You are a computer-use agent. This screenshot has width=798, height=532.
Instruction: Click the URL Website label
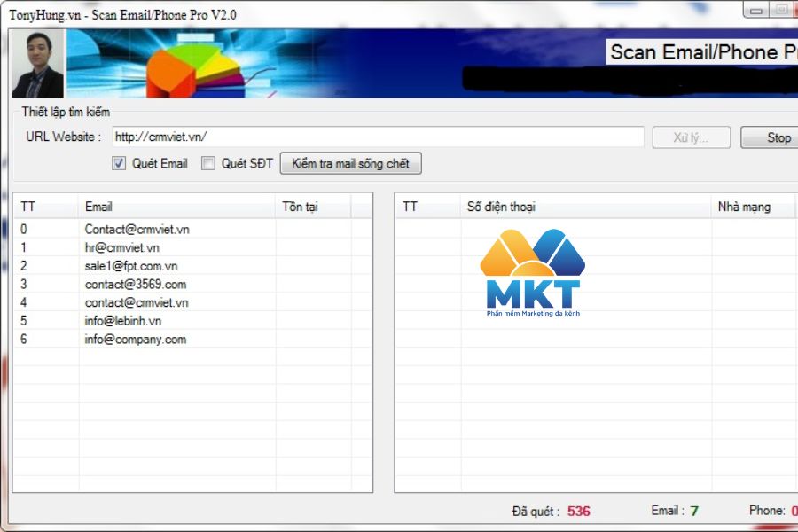point(64,137)
